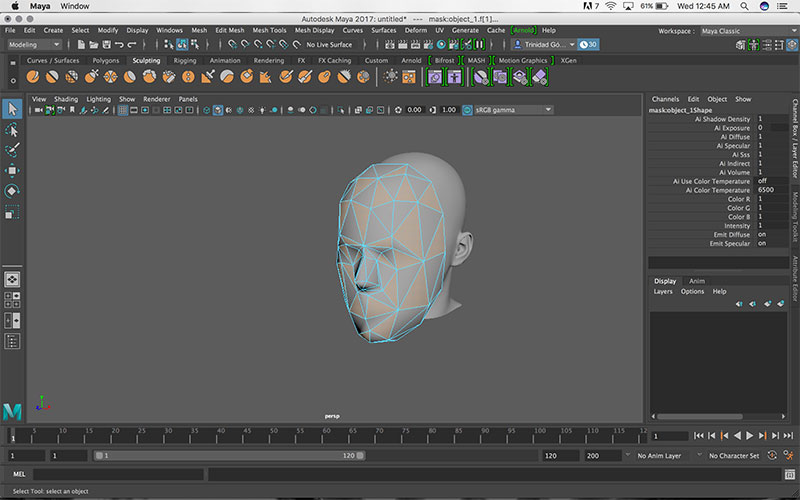Click the exposure value field showing 0.00
Image resolution: width=800 pixels, height=500 pixels.
415,110
